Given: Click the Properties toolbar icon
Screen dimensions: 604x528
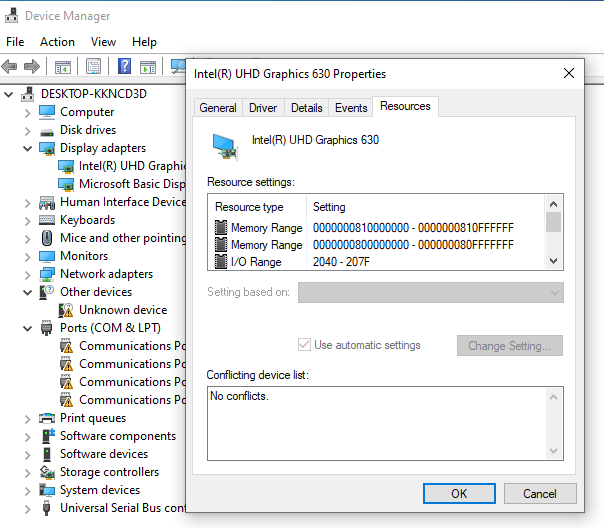Looking at the screenshot, I should click(x=94, y=67).
